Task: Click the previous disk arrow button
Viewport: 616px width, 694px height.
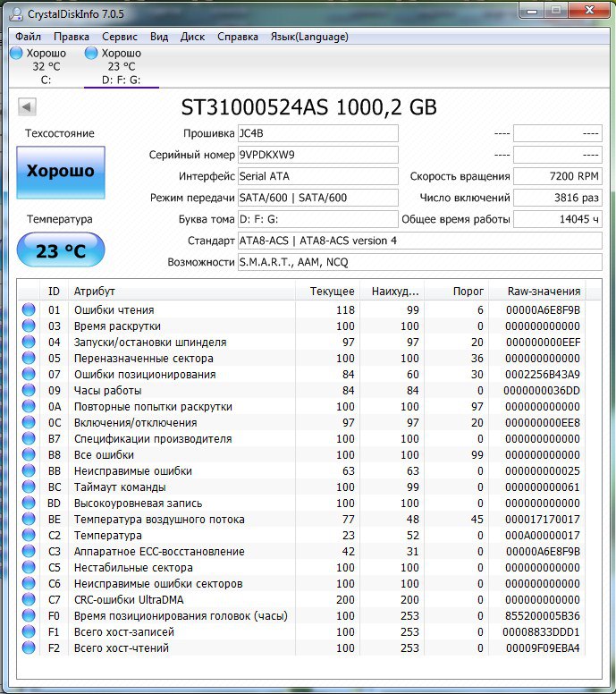Action: coord(27,106)
